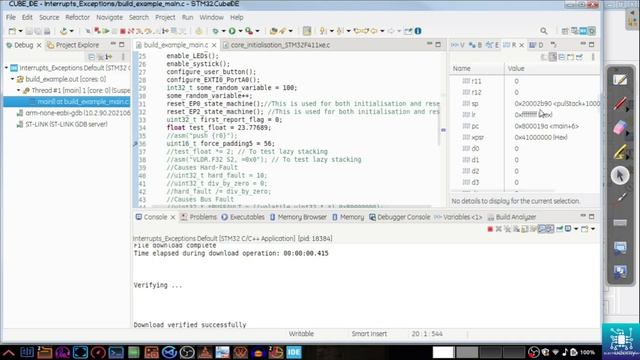
Task: Click the Debug bug icon in toolbar
Action: click(215, 31)
